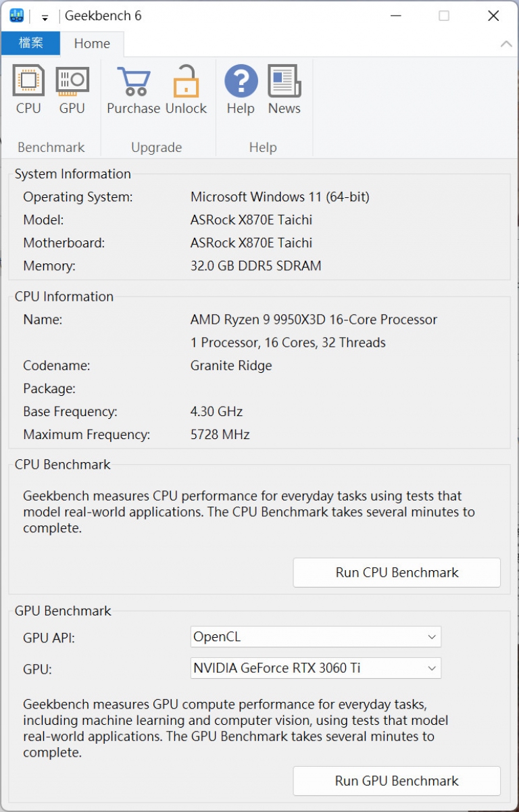Switch to the Home ribbon tab
Viewport: 519px width, 812px height.
[92, 43]
